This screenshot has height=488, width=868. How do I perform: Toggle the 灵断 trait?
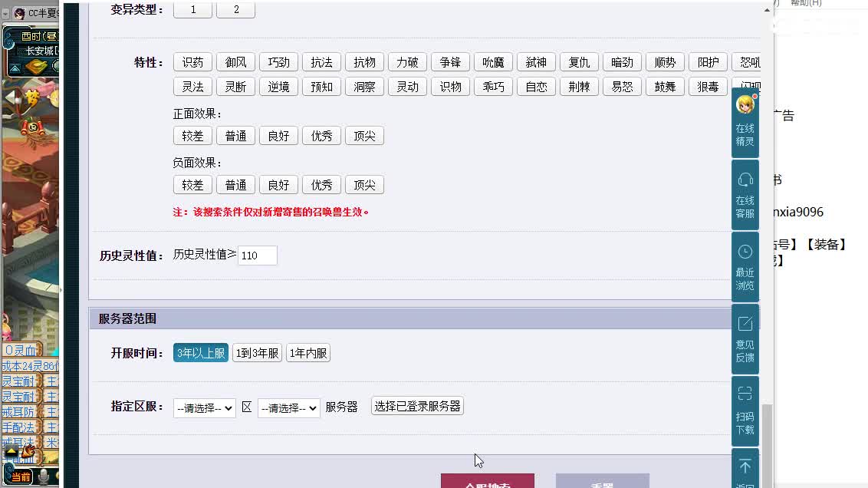click(x=236, y=87)
